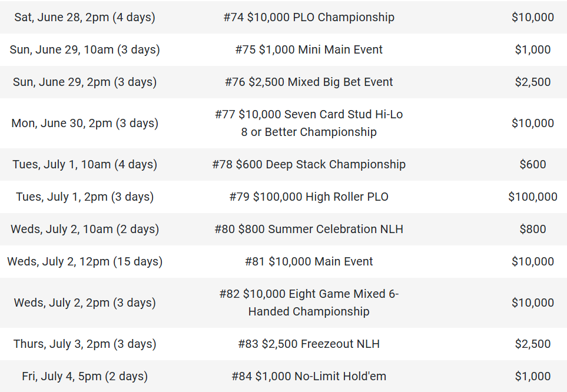Click the #78 $600 Deep Stack Championship
Image resolution: width=567 pixels, height=392 pixels.
click(x=309, y=164)
